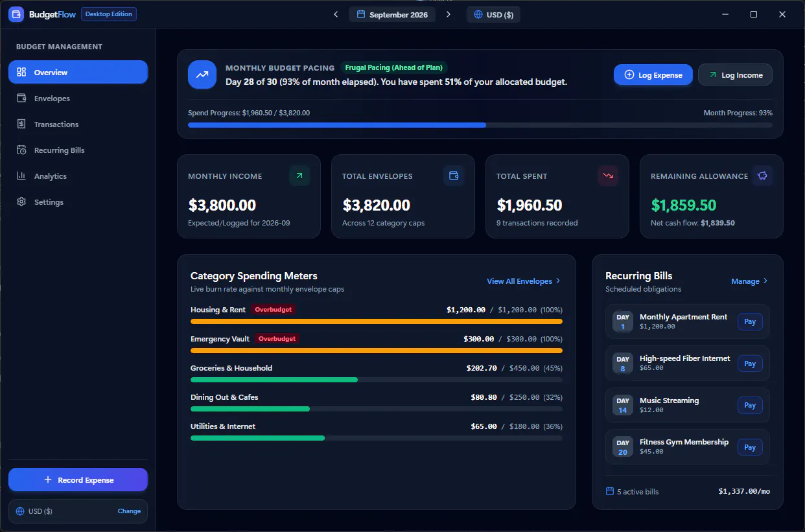Image resolution: width=805 pixels, height=532 pixels.
Task: Click the $1,337.00/mo bills total
Action: pyautogui.click(x=744, y=491)
